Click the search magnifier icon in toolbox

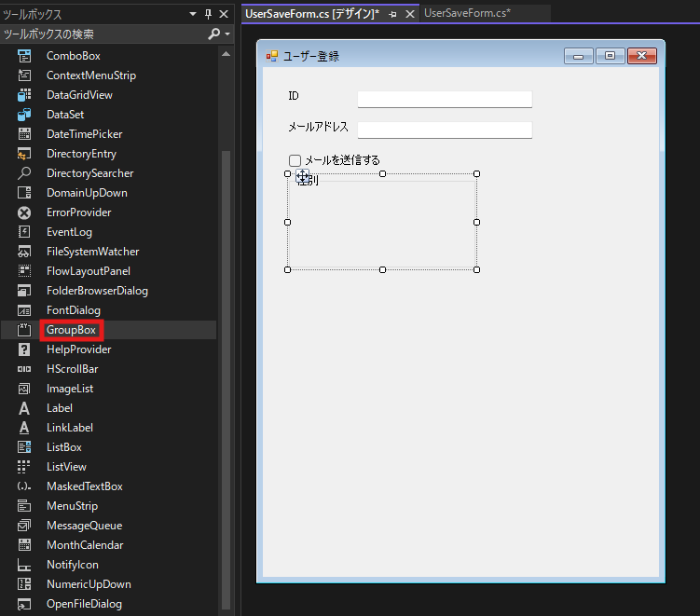click(x=214, y=34)
